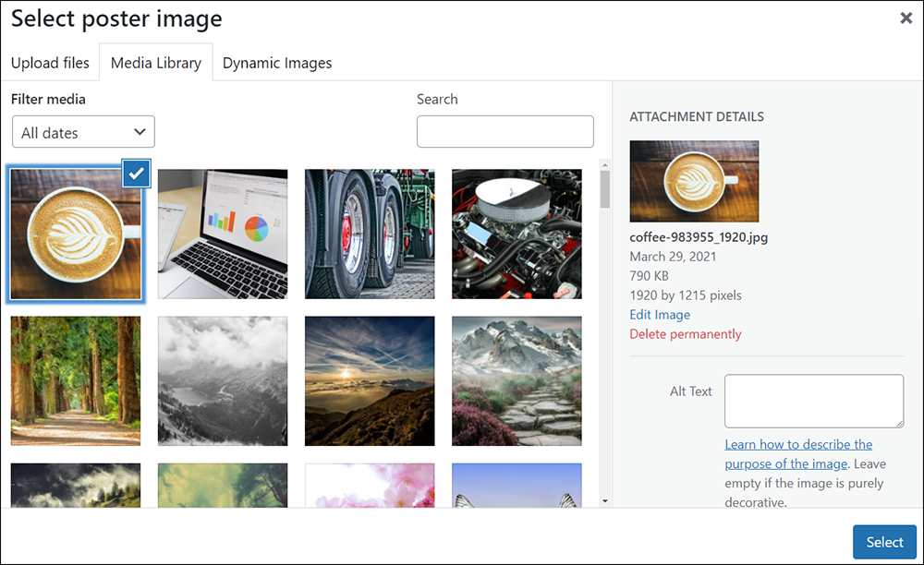Open the All dates filter dropdown
Image resolution: width=924 pixels, height=565 pixels.
pyautogui.click(x=83, y=132)
